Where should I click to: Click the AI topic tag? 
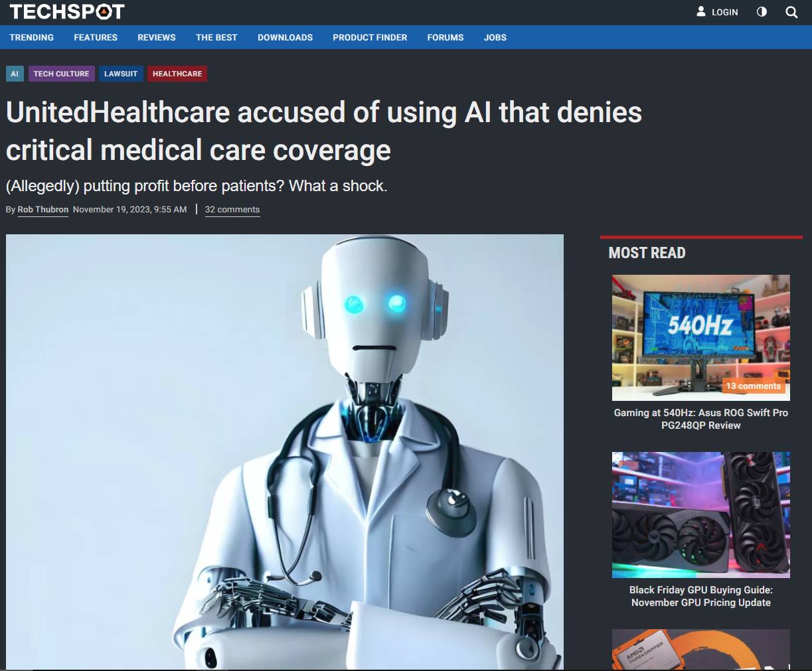(x=15, y=74)
